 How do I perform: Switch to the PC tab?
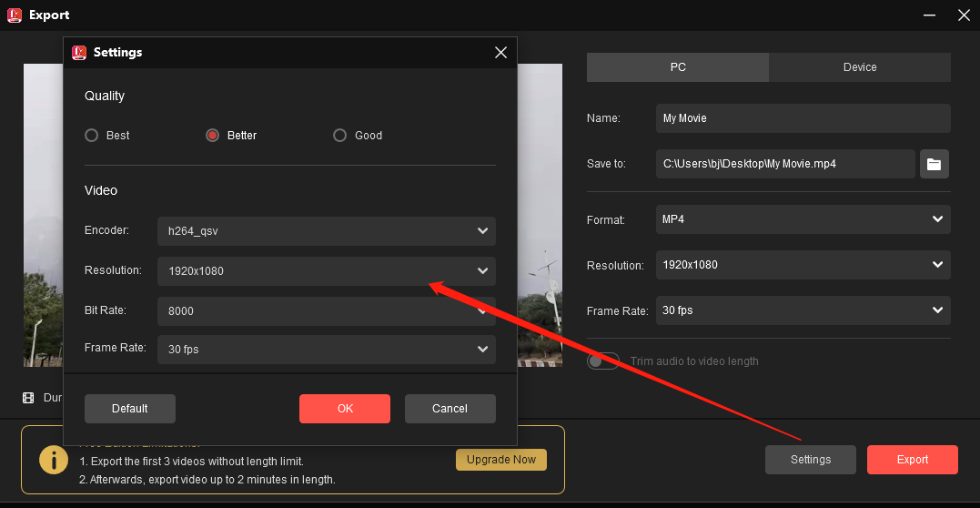pos(678,67)
